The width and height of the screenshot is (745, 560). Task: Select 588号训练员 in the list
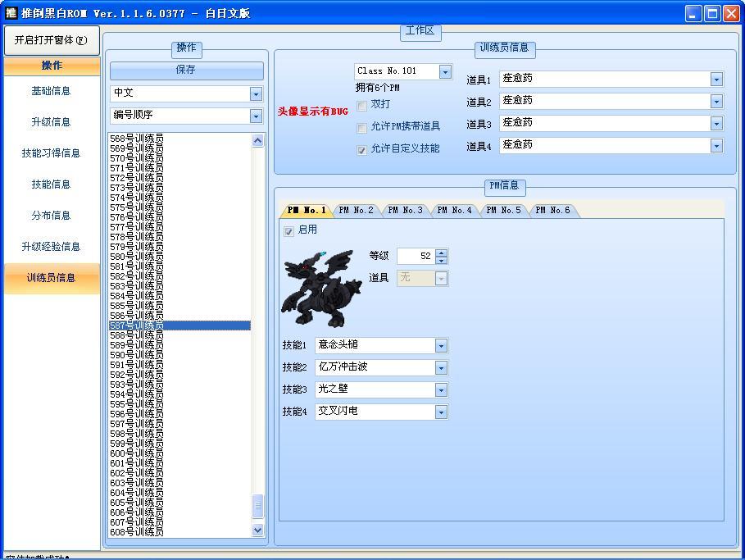[180, 335]
